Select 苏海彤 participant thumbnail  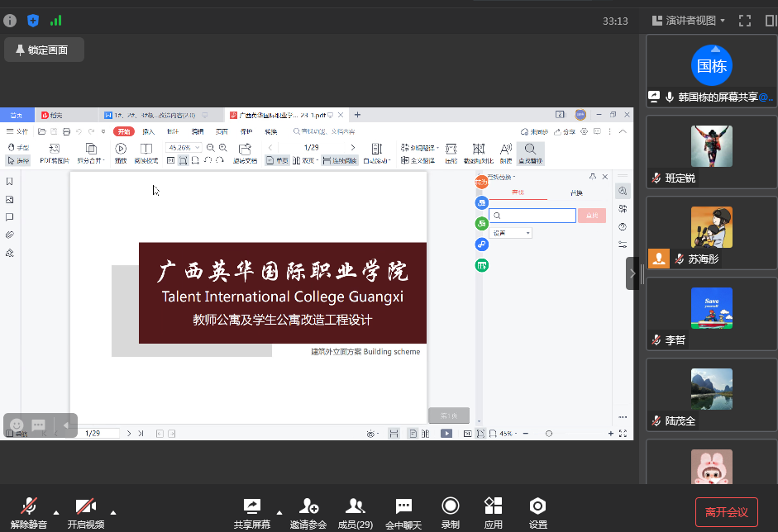click(x=712, y=233)
